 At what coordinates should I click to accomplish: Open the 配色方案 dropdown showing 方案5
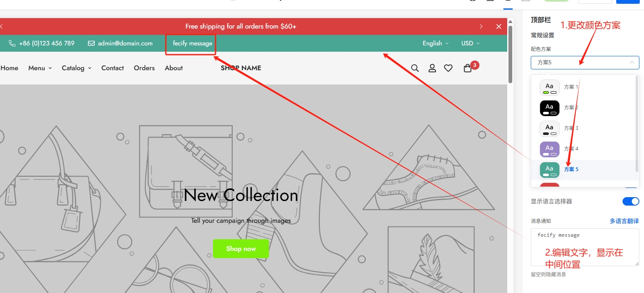pyautogui.click(x=585, y=63)
